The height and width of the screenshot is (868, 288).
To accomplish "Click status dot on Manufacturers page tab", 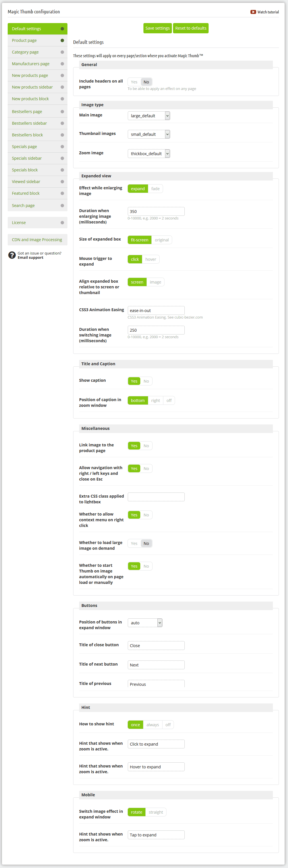I will 62,64.
